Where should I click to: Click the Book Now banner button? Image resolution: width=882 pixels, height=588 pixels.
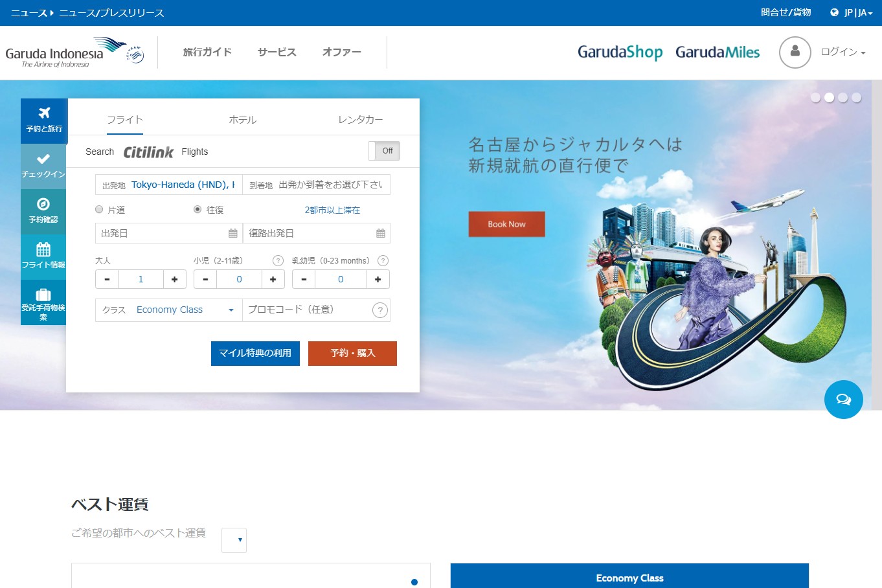click(x=506, y=224)
